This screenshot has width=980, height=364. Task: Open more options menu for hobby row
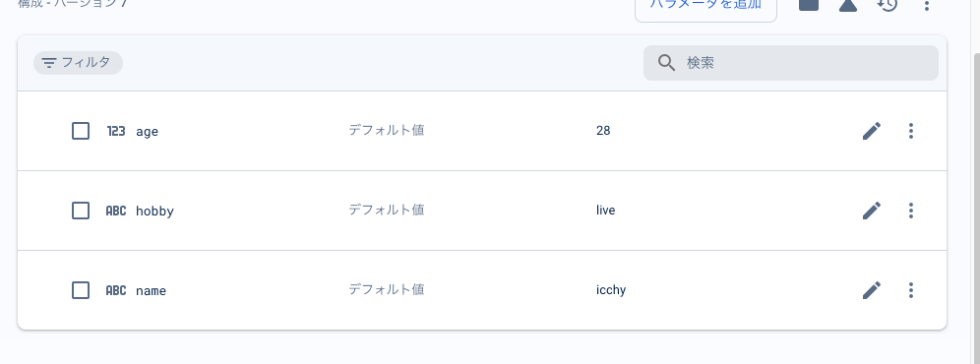click(910, 211)
